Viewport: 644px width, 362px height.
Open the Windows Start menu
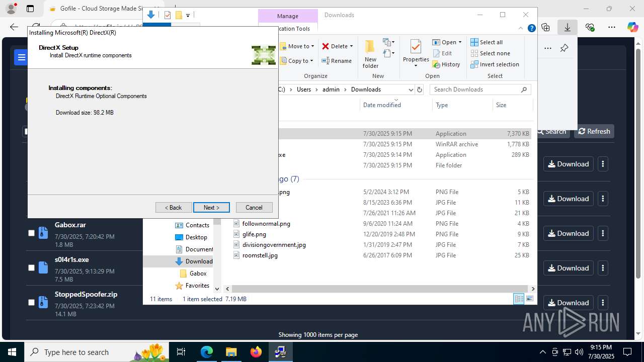12,352
